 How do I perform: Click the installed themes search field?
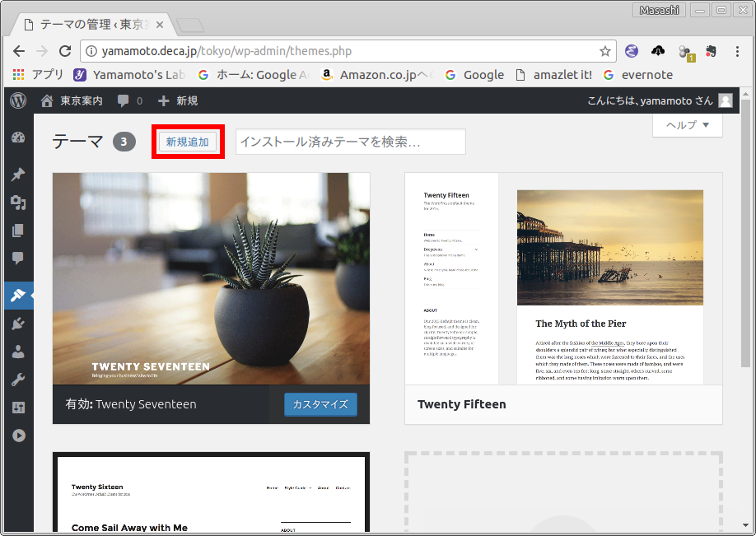(x=350, y=142)
